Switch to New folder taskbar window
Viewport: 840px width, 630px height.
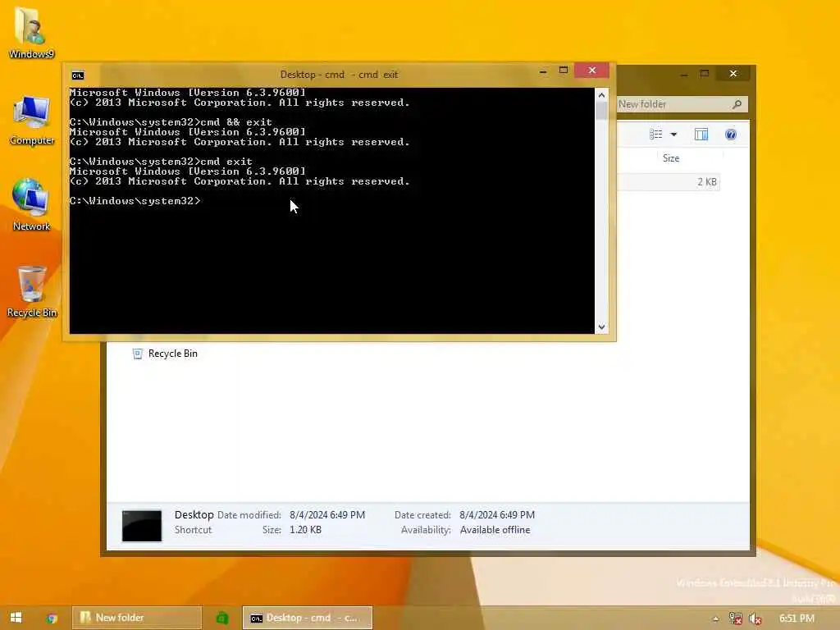[137, 618]
